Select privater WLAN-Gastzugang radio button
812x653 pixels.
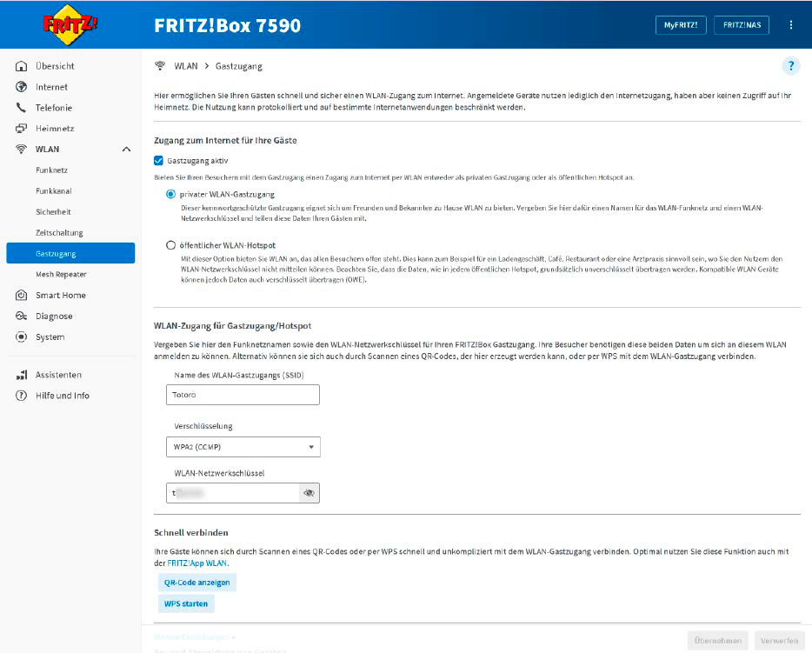click(x=170, y=194)
